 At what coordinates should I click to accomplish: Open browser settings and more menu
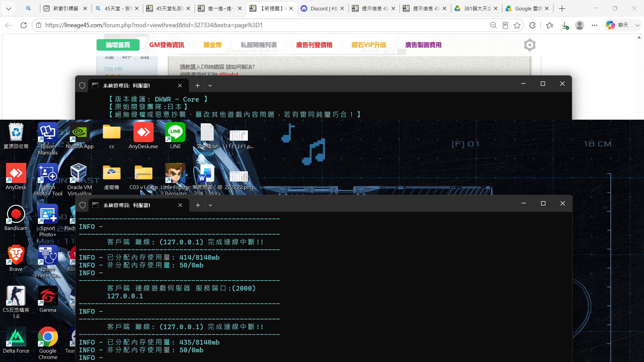coord(594,25)
